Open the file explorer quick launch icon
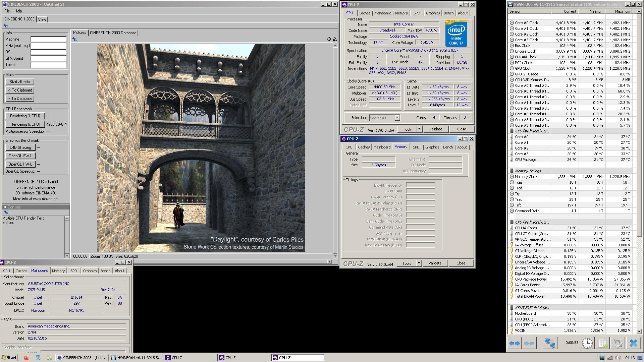This screenshot has height=362, width=644. (x=49, y=358)
